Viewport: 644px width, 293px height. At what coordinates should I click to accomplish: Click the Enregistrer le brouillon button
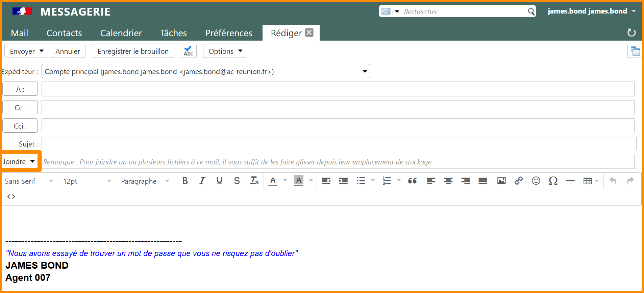[x=133, y=51]
